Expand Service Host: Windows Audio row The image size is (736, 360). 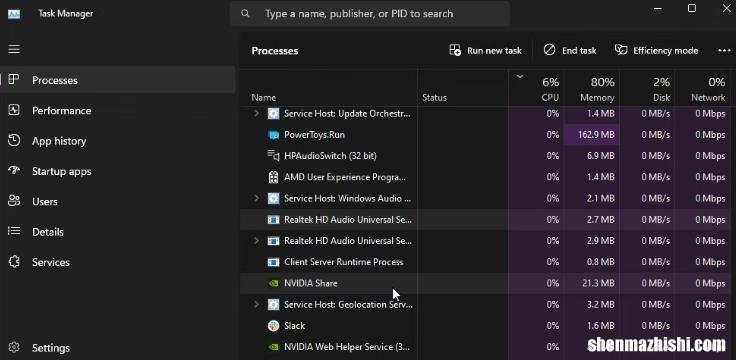coord(256,198)
